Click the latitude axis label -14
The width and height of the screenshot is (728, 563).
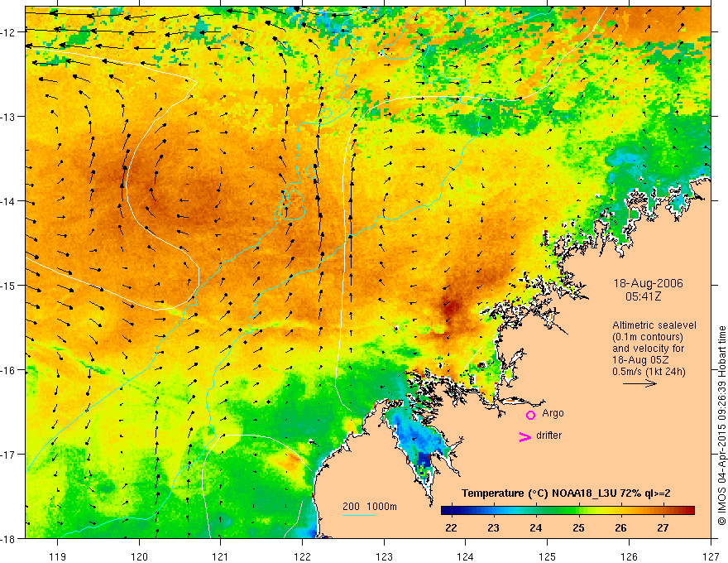point(9,201)
